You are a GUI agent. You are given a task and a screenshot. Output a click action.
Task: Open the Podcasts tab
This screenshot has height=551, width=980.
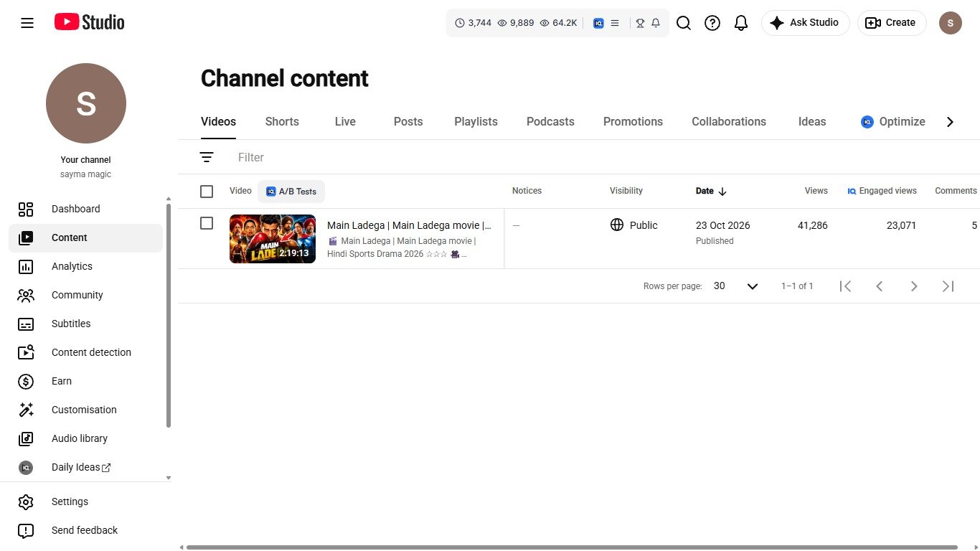tap(550, 122)
